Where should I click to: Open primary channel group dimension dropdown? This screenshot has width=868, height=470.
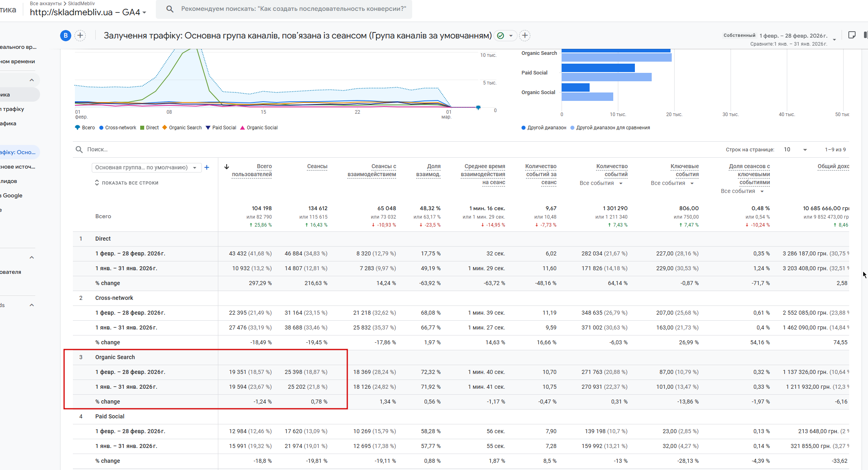pyautogui.click(x=146, y=167)
